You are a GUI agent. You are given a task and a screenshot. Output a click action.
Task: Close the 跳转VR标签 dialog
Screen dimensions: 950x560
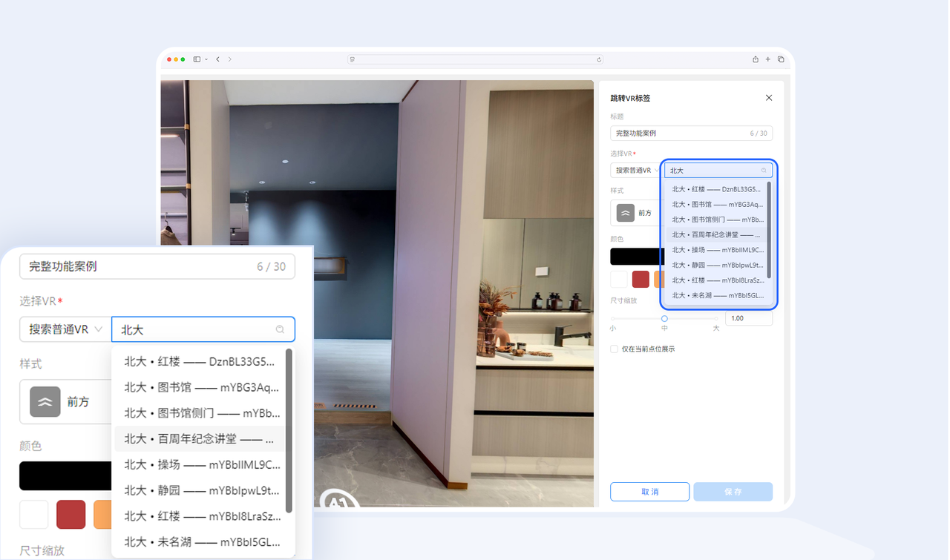(769, 97)
